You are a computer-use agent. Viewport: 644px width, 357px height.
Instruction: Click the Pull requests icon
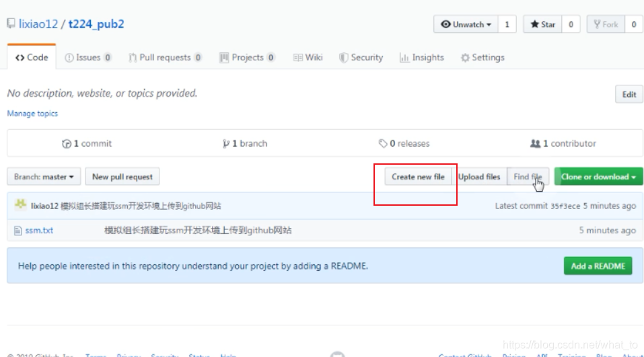[x=133, y=58]
